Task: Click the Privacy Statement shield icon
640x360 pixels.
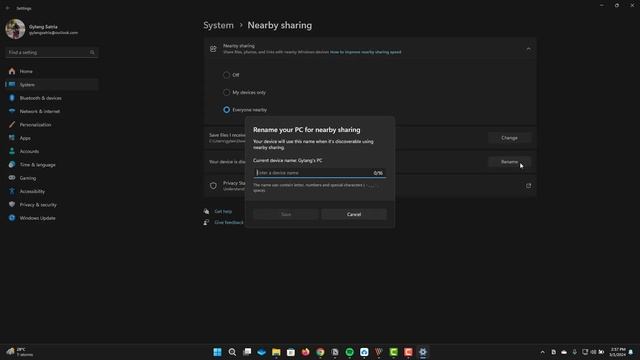Action: coord(213,186)
